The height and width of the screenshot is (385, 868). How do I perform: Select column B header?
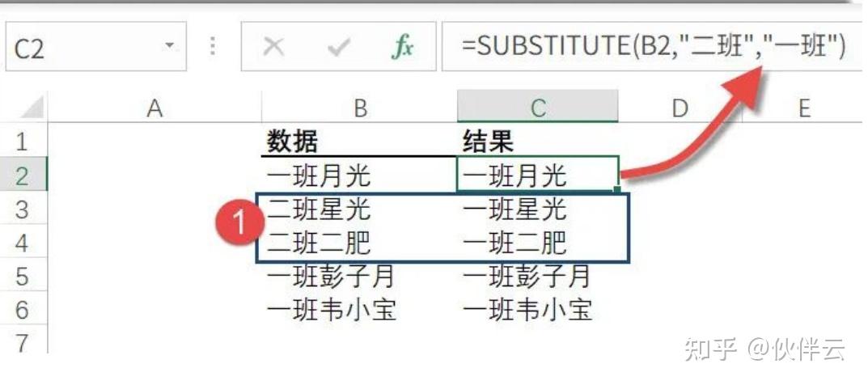click(360, 108)
